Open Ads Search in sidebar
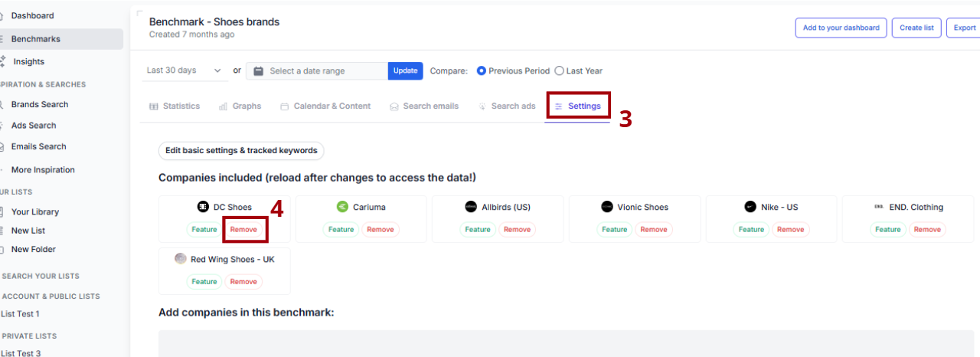Image resolution: width=980 pixels, height=357 pixels. 33,125
